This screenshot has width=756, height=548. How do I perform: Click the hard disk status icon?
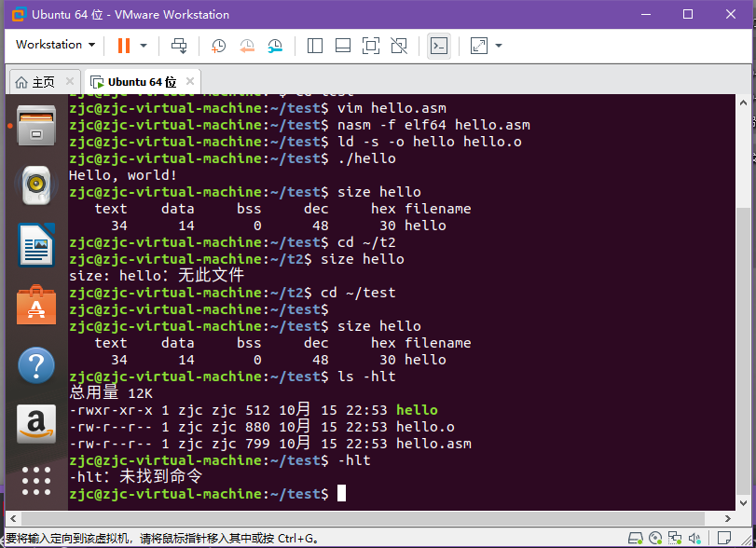pyautogui.click(x=636, y=538)
